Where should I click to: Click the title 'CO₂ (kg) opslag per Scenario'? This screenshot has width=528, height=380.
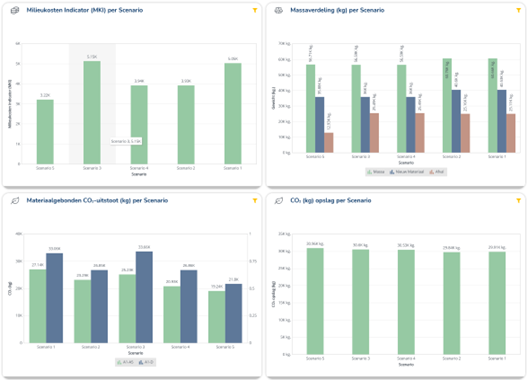pyautogui.click(x=331, y=201)
